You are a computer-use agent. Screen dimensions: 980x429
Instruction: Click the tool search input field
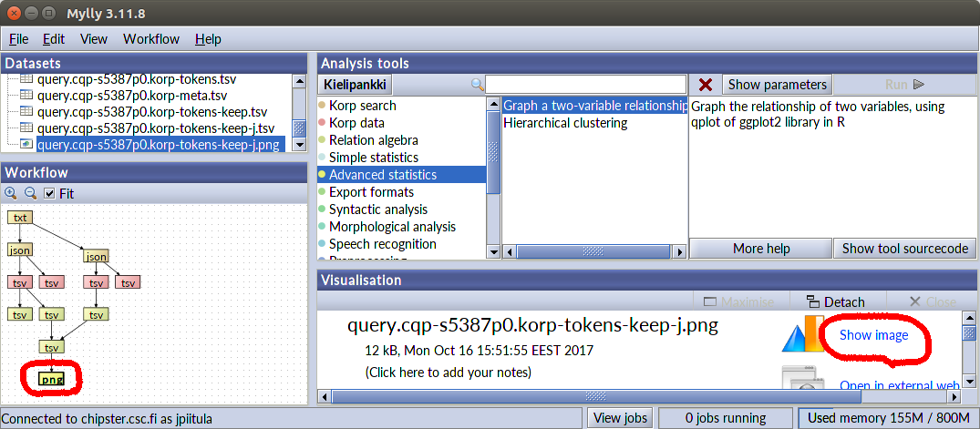585,85
